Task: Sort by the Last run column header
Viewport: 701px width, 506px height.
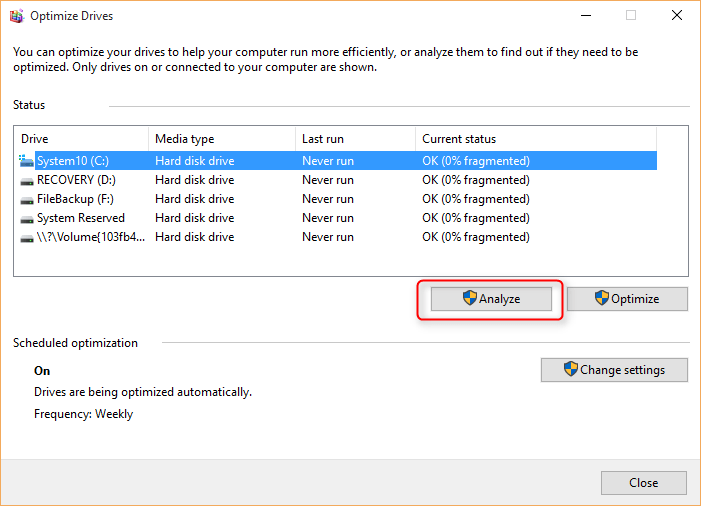Action: (355, 139)
